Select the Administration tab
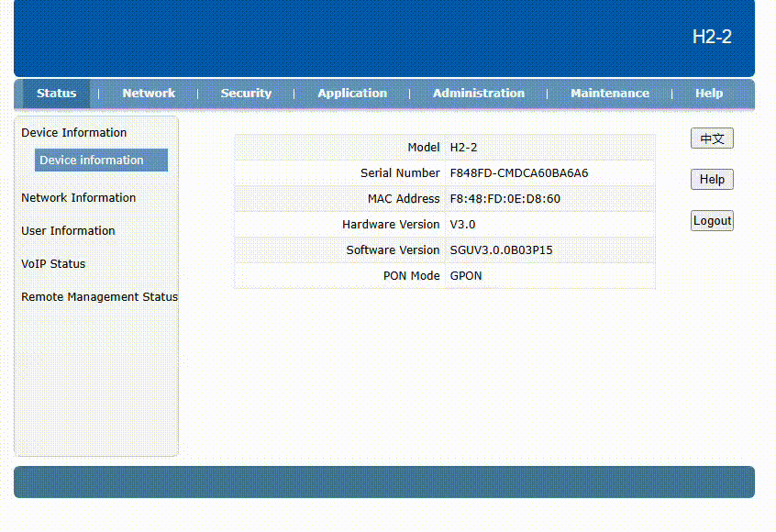Screen dimensions: 776x532 479,94
